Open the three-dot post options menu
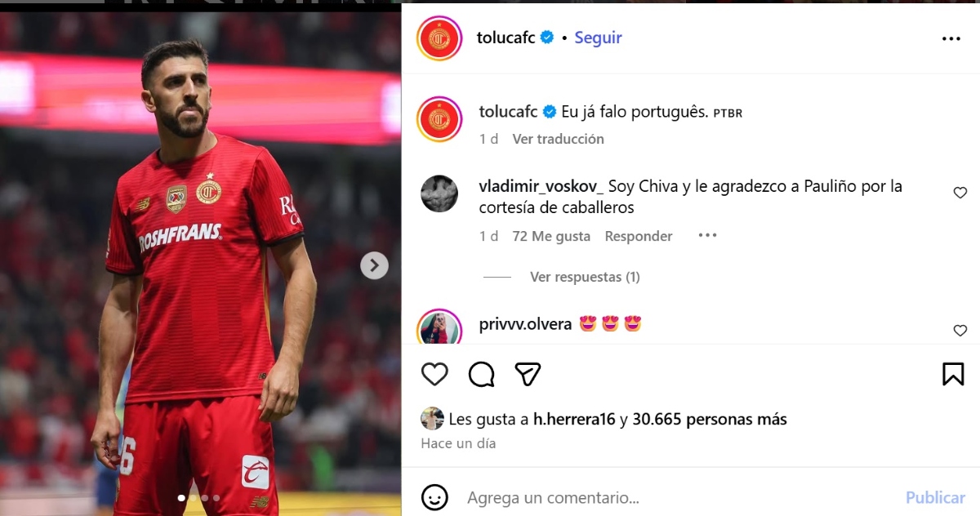This screenshot has width=980, height=516. click(x=951, y=38)
